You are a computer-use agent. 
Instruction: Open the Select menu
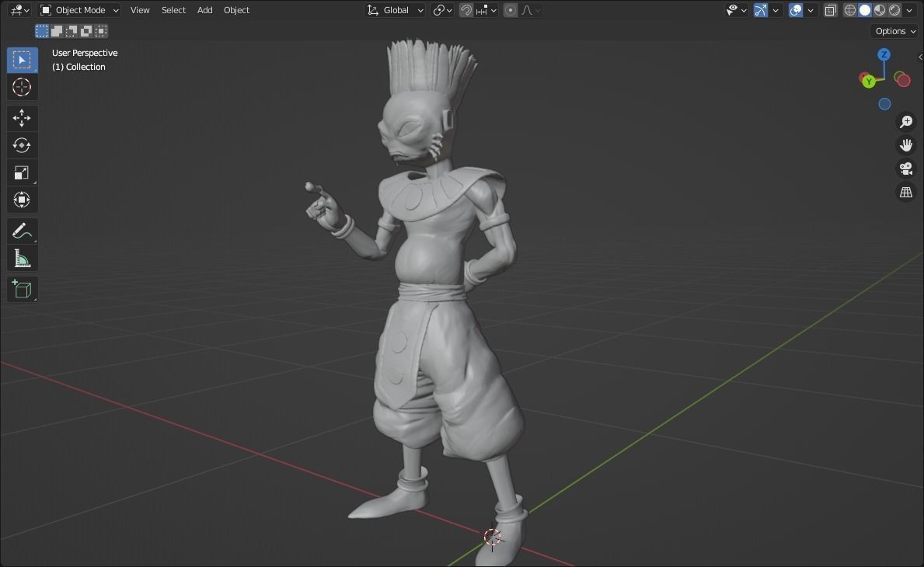[173, 10]
